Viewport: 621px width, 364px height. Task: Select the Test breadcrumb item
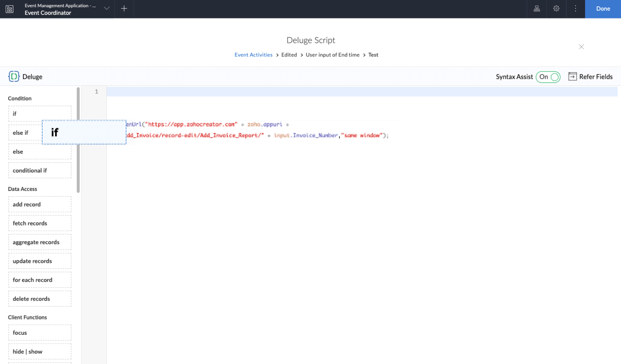(373, 55)
